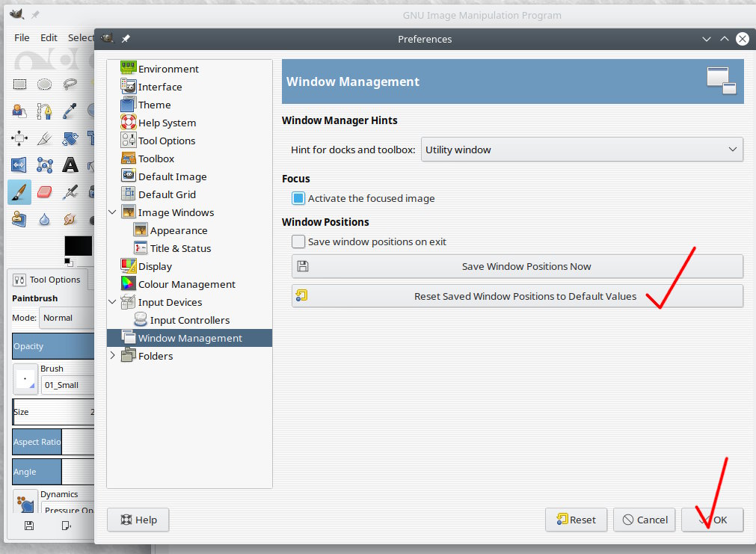Open the paintbrush Mode dropdown
This screenshot has height=554, width=756.
(x=67, y=318)
